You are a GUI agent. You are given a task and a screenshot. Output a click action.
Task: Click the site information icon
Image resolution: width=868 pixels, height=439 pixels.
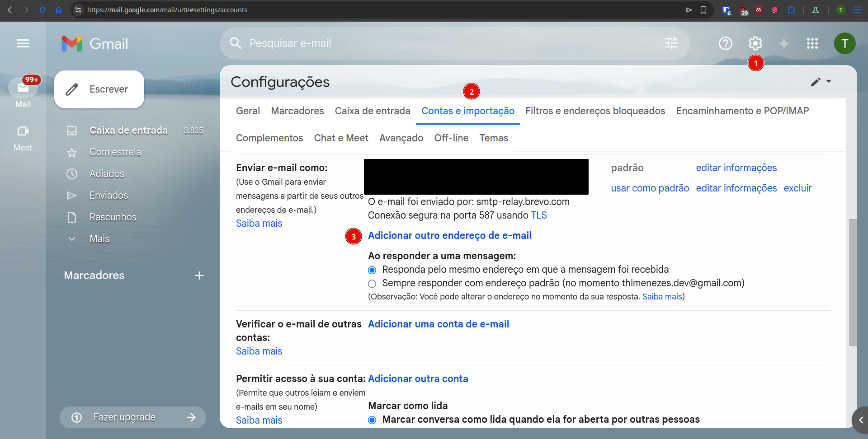pyautogui.click(x=78, y=10)
